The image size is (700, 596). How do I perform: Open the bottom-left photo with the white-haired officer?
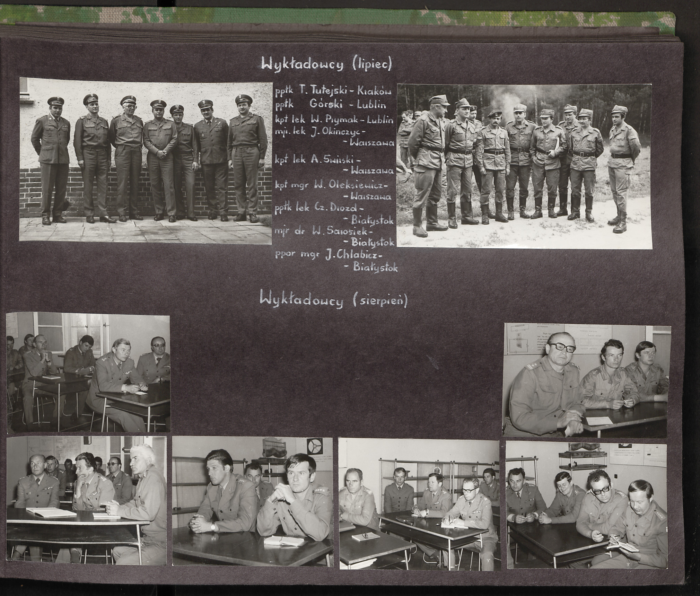[86, 500]
